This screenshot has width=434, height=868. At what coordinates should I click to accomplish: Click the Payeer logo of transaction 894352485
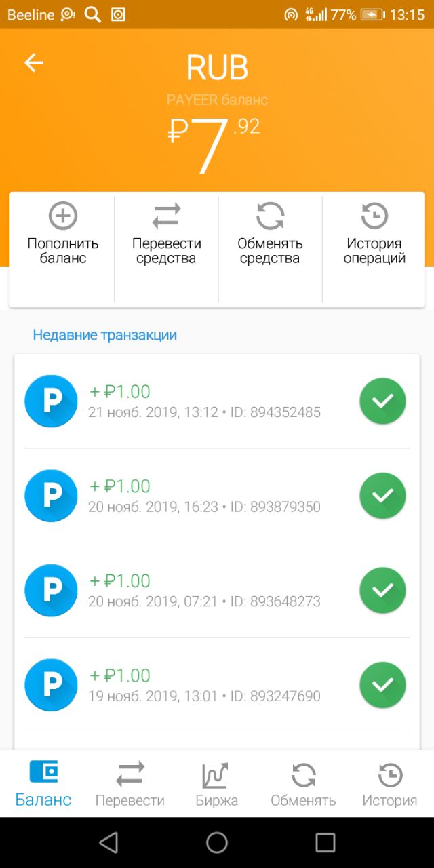tap(51, 401)
